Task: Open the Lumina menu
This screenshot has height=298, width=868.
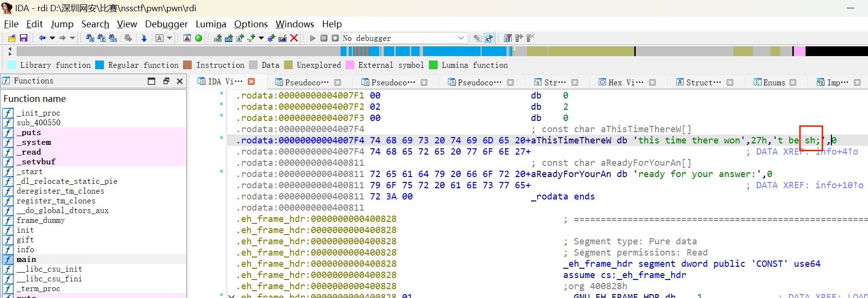Action: click(210, 24)
